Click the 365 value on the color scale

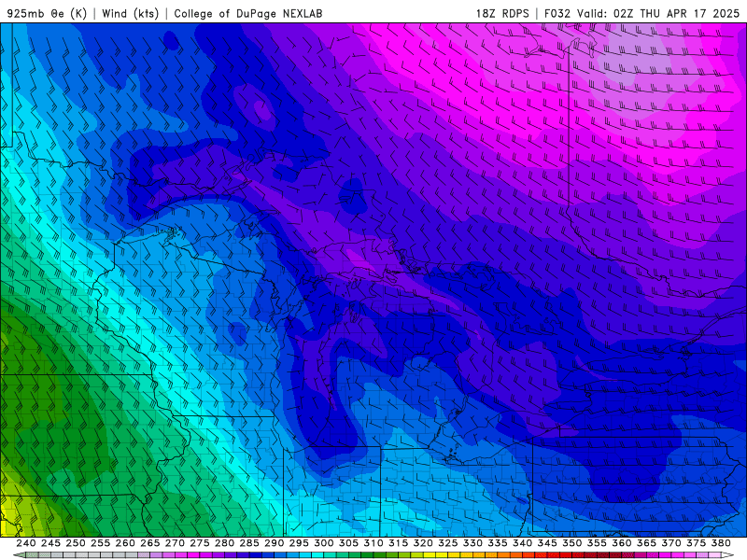pos(646,543)
